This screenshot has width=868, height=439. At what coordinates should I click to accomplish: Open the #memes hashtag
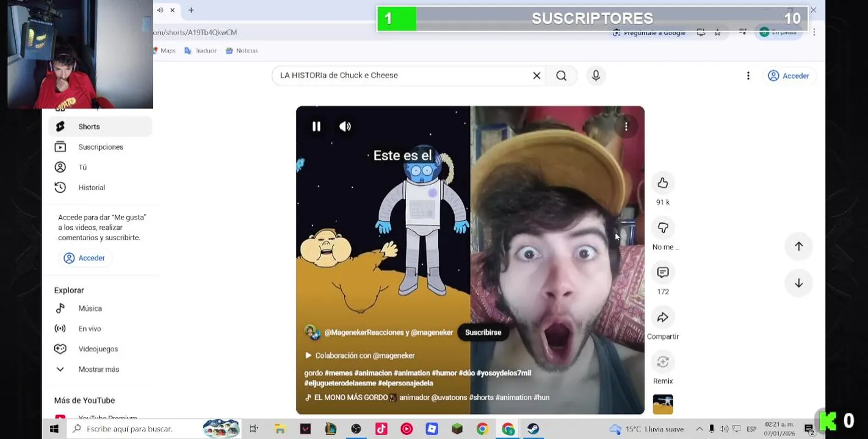(338, 373)
